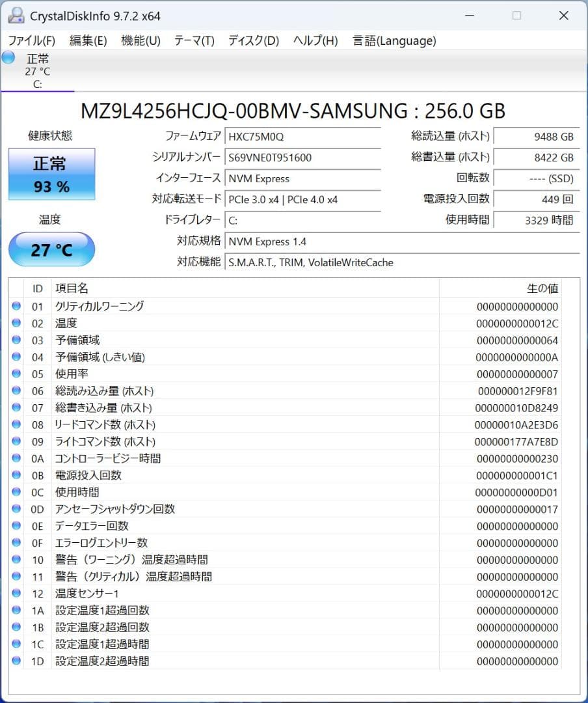Screen dimensions: 588x703
Task: Open the 機能(U) menu
Action: (140, 40)
